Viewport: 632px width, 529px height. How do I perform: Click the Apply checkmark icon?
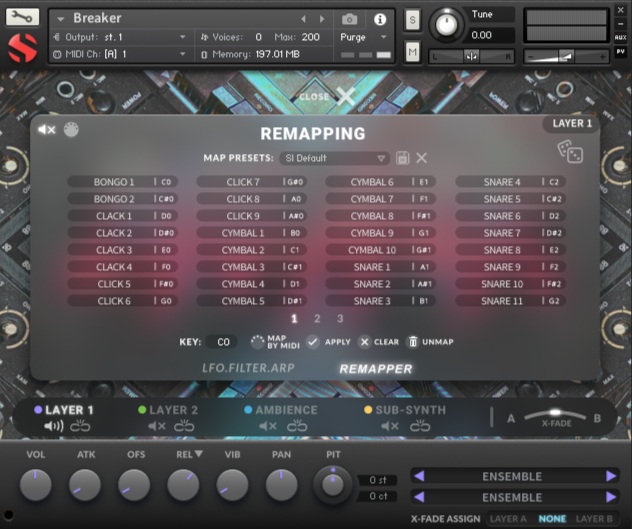click(312, 342)
